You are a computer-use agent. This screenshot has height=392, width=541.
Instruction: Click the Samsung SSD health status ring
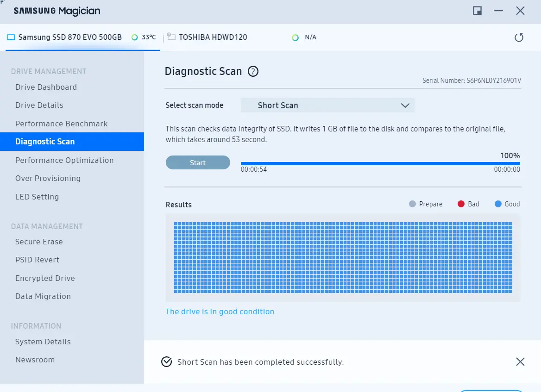coord(135,37)
